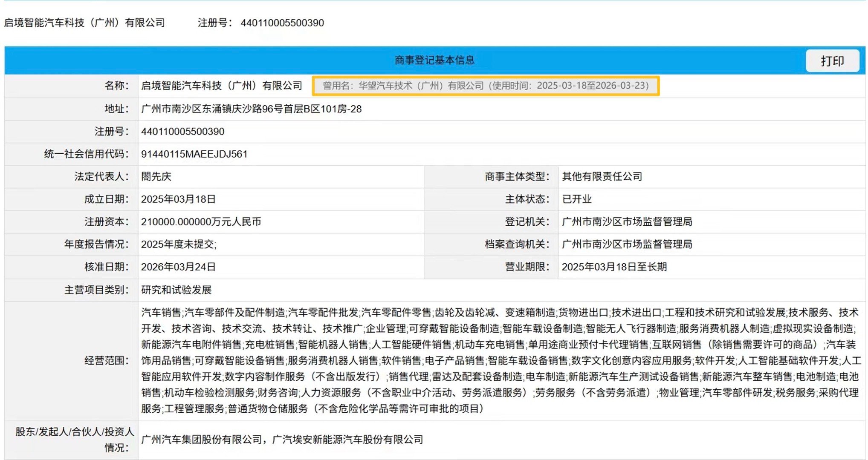Select the registration authority 广州市南沙区市场监督管理局
This screenshot has height=460, width=868.
(x=627, y=222)
